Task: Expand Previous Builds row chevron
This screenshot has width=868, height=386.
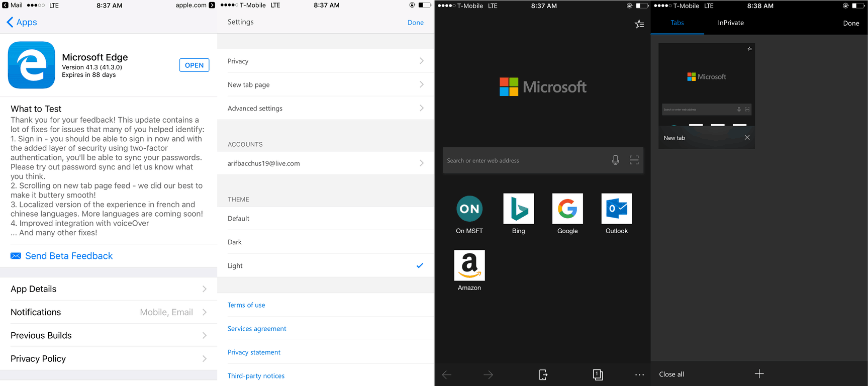Action: click(205, 335)
